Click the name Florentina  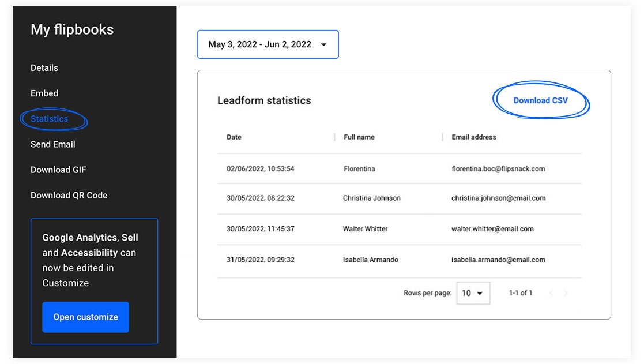point(359,168)
